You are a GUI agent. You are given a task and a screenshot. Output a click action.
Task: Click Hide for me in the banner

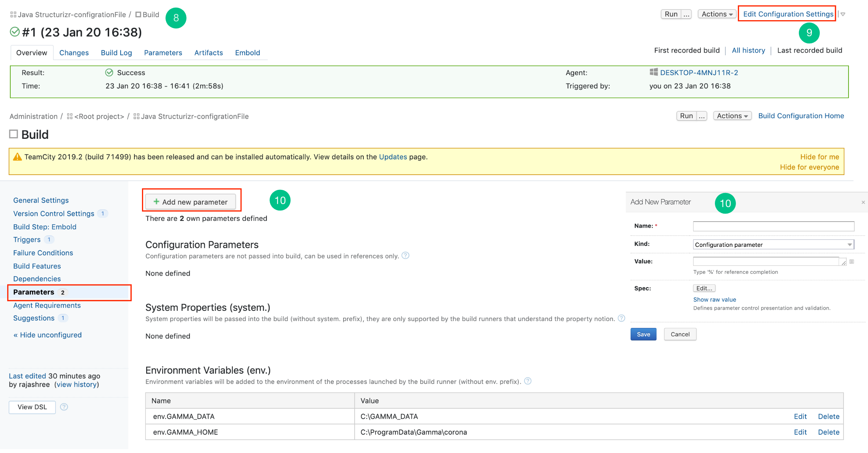pos(820,157)
